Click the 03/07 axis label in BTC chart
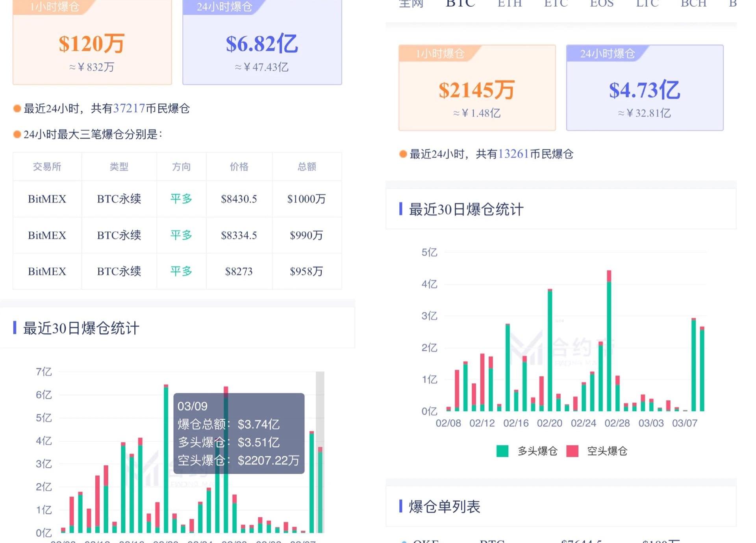 coord(685,423)
